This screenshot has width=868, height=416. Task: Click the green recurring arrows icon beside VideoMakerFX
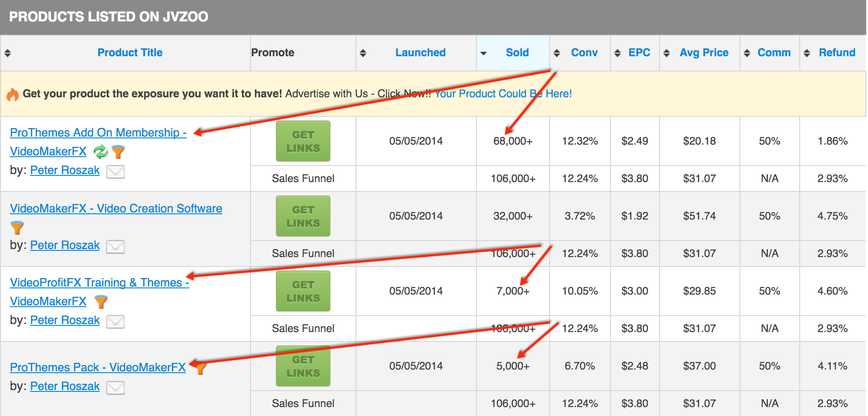coord(100,152)
